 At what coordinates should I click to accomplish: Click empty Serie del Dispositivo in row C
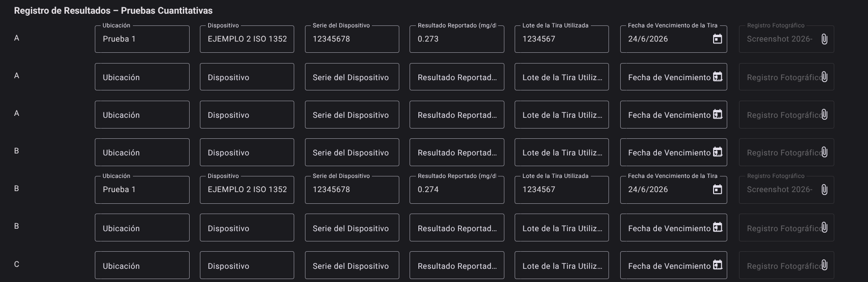tap(352, 265)
